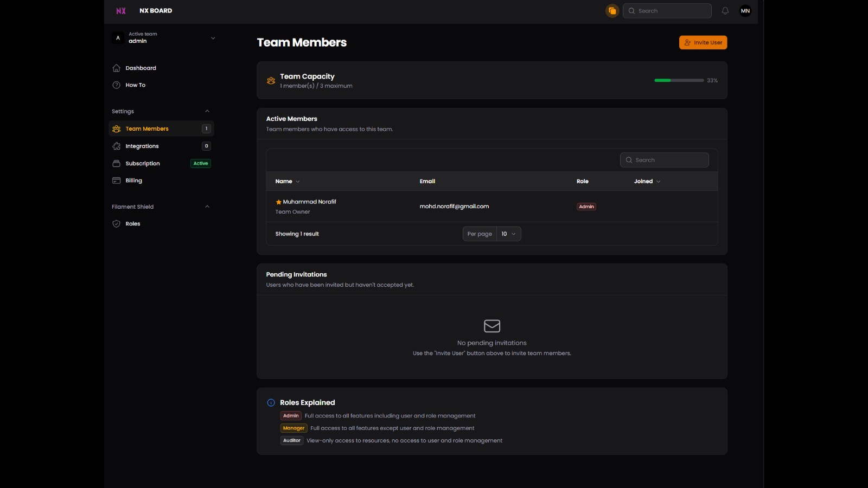Open notifications via the bell icon
This screenshot has width=868, height=488.
[725, 10]
